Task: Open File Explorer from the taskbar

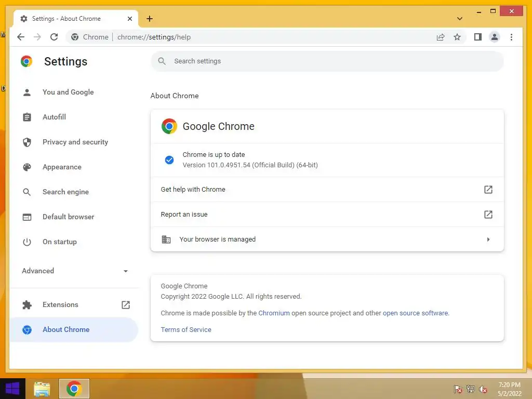Action: point(42,389)
